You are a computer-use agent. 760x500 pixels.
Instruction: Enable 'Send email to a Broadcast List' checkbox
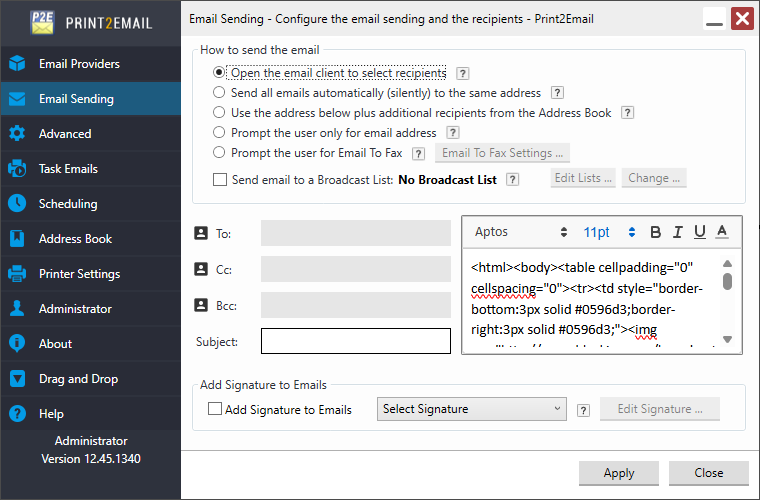[x=220, y=180]
